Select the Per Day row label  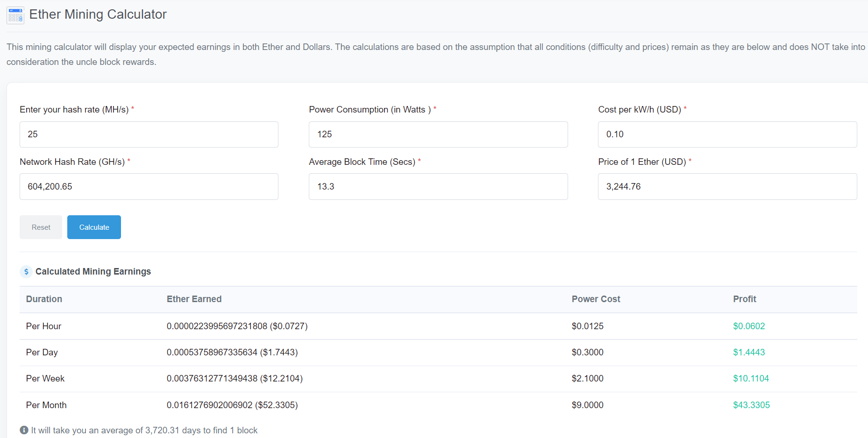pyautogui.click(x=42, y=353)
